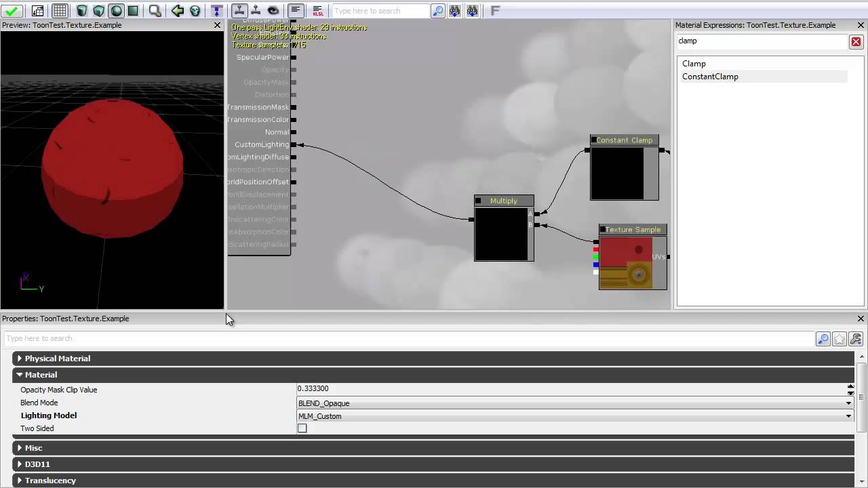
Task: Click the Texture Sample node title
Action: 633,230
